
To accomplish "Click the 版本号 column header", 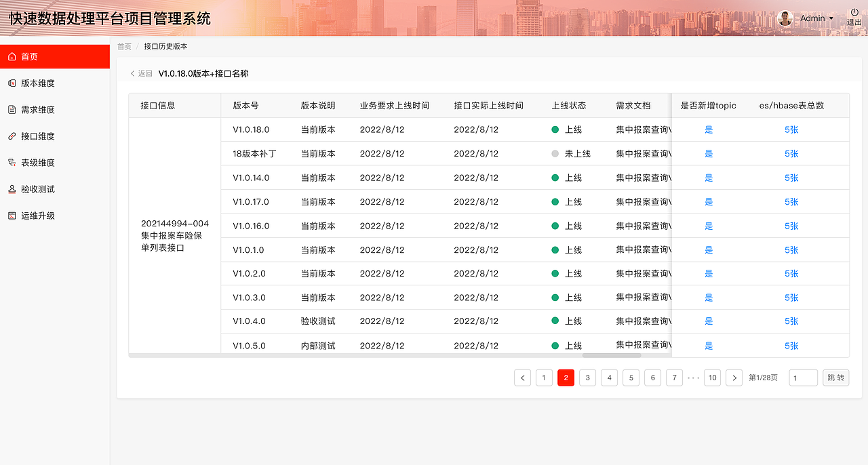I will coord(245,106).
